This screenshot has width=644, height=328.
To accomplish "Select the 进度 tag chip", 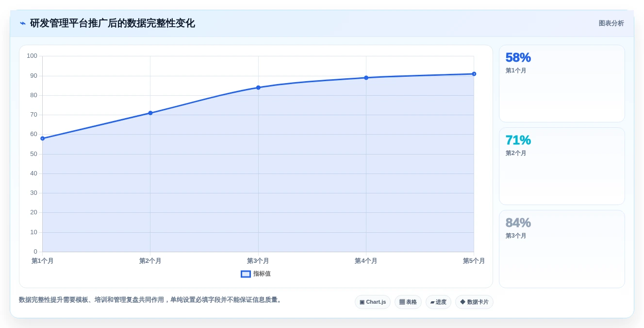I will pos(438,302).
